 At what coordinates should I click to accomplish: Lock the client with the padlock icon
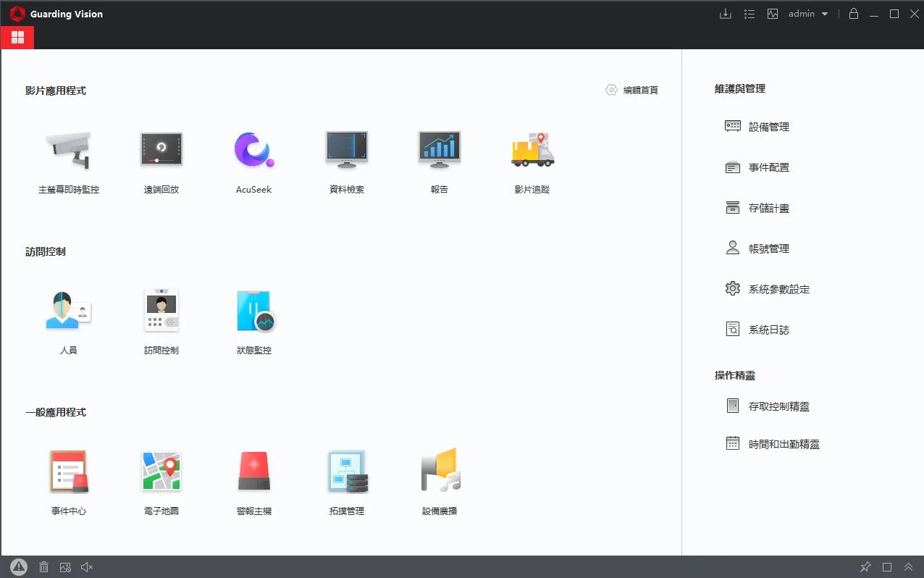(854, 14)
